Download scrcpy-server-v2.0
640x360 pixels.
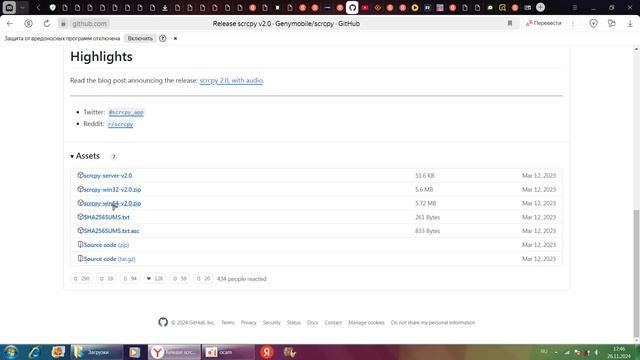pyautogui.click(x=107, y=176)
